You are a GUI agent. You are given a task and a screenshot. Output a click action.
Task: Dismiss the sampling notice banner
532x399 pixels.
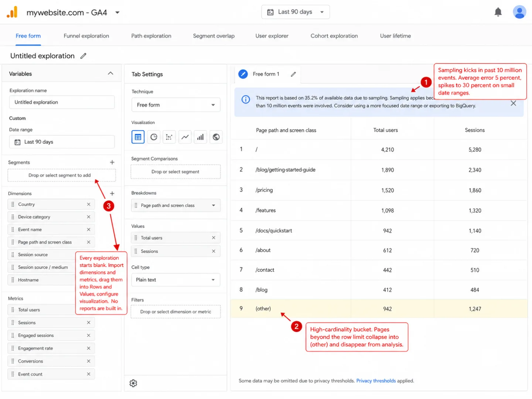pos(513,103)
